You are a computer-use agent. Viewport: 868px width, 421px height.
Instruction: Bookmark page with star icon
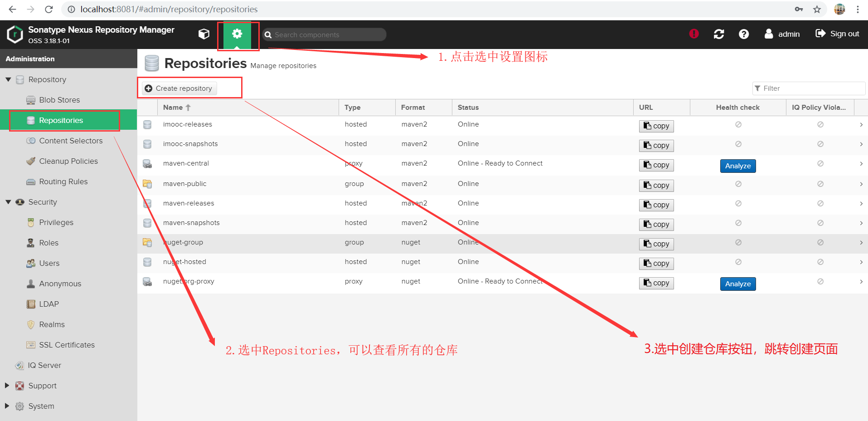pyautogui.click(x=817, y=9)
